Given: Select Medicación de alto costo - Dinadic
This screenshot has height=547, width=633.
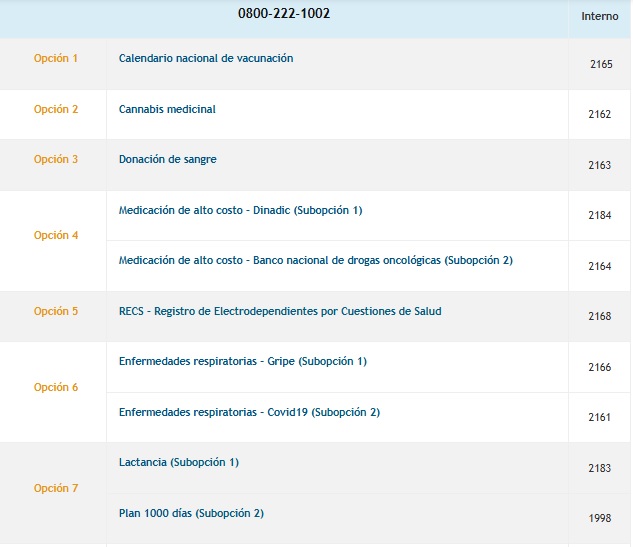Looking at the screenshot, I should 241,210.
